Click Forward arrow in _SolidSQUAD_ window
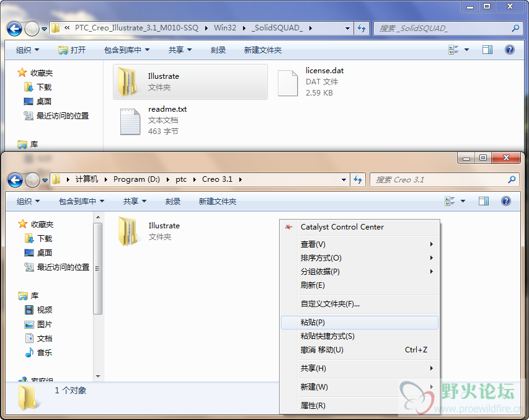 point(32,29)
